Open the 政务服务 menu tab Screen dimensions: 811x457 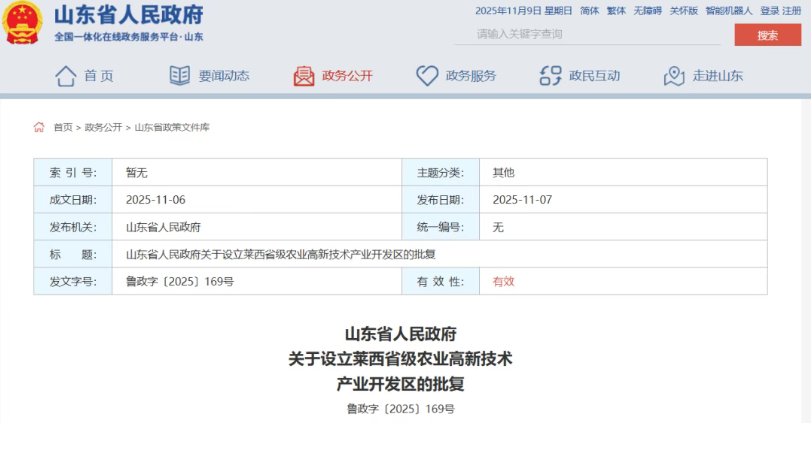[x=470, y=76]
